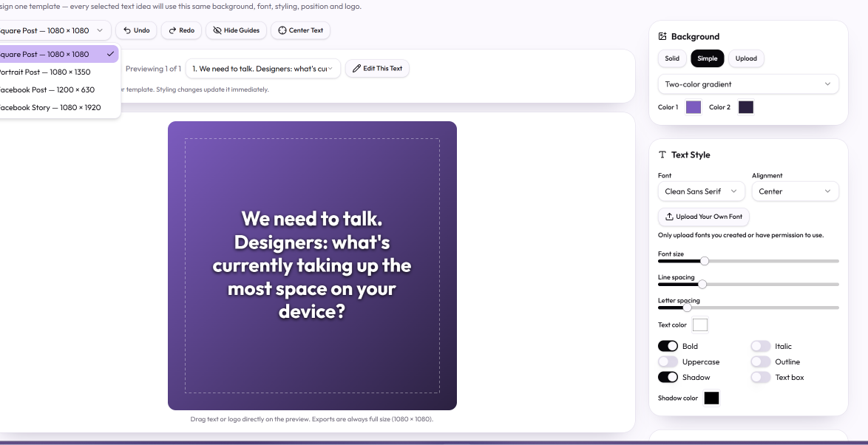The height and width of the screenshot is (445, 868).
Task: Click the crossed-eye Hide Guides icon
Action: point(217,30)
